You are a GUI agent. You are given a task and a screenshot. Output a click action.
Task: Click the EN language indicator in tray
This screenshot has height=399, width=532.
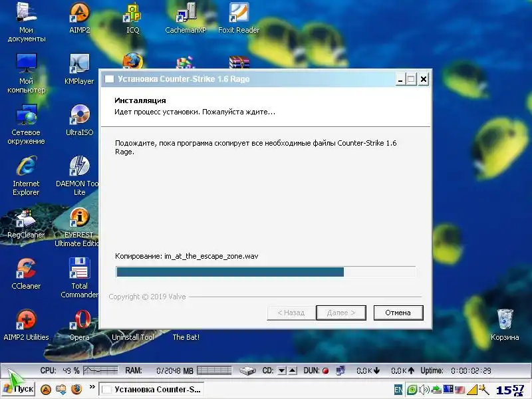click(398, 390)
